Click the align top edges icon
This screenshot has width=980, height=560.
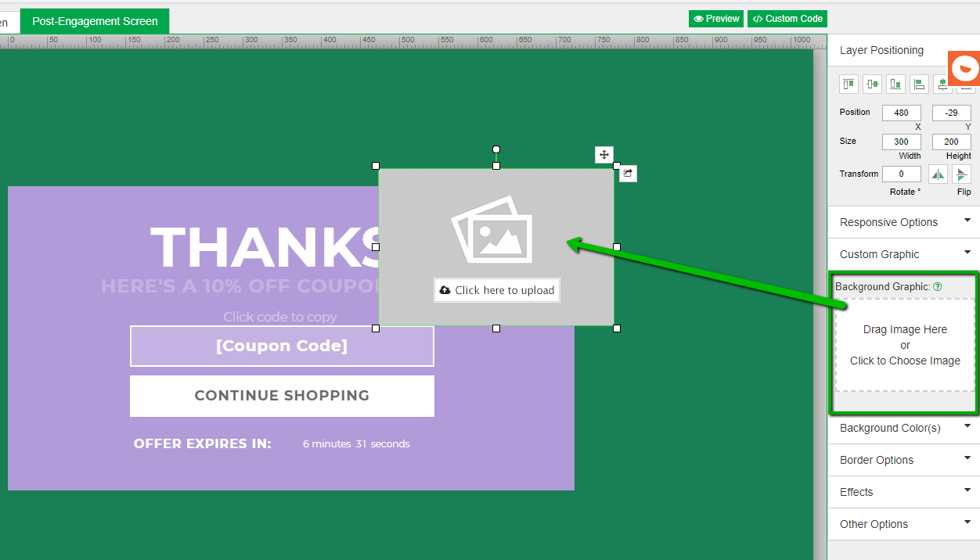pyautogui.click(x=848, y=84)
